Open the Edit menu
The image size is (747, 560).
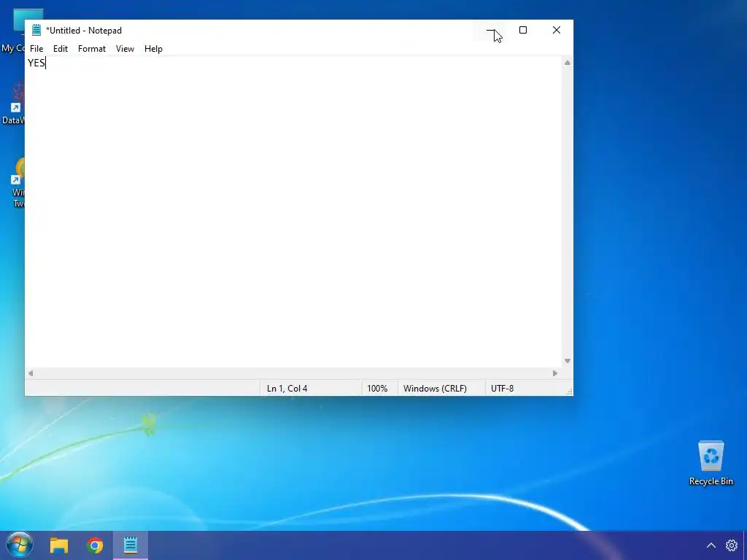(60, 49)
